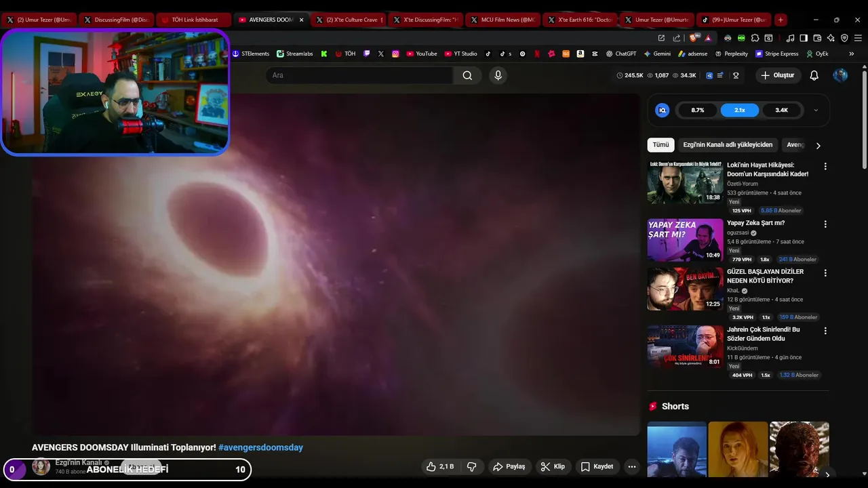Image resolution: width=868 pixels, height=488 pixels.
Task: Advance Shorts shelf with next arrow
Action: tap(827, 474)
